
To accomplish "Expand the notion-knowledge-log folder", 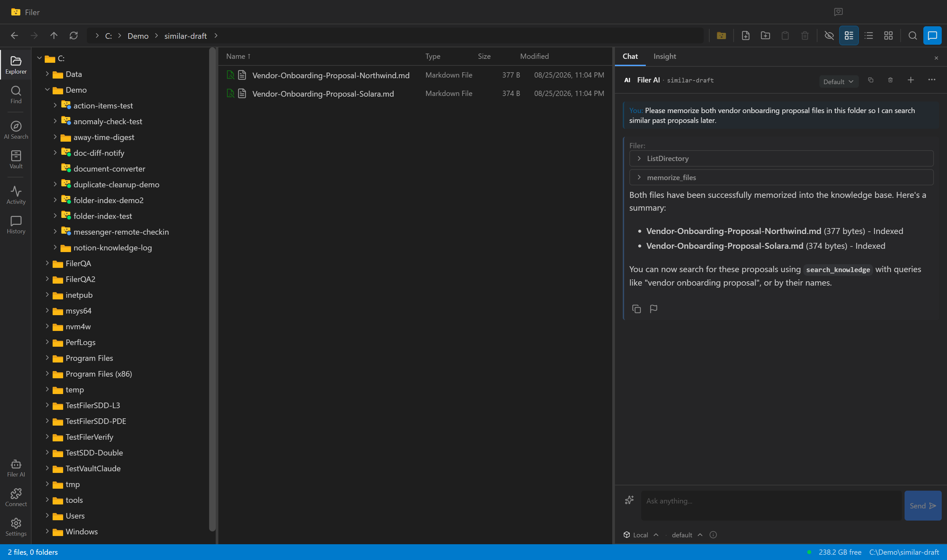I will click(55, 247).
